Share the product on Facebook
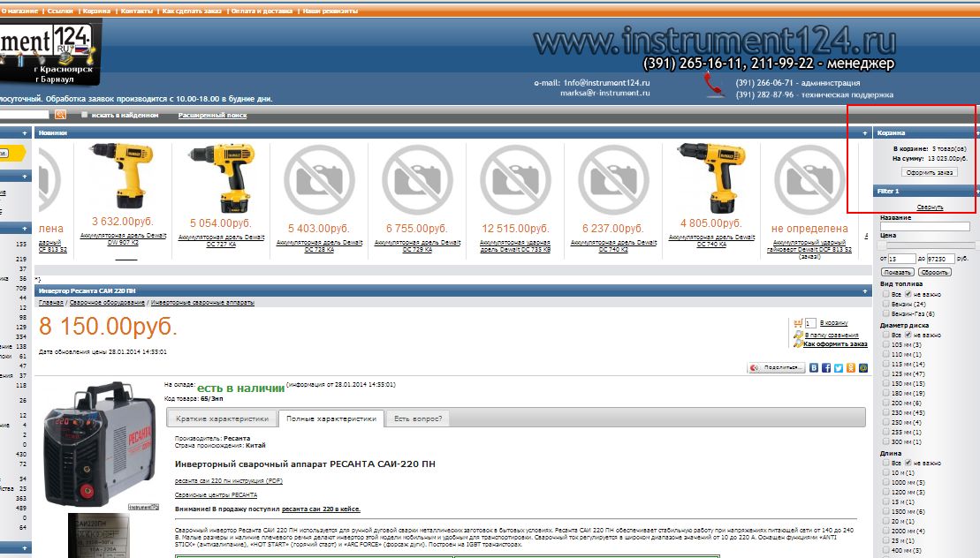This screenshot has height=558, width=980. tap(826, 367)
